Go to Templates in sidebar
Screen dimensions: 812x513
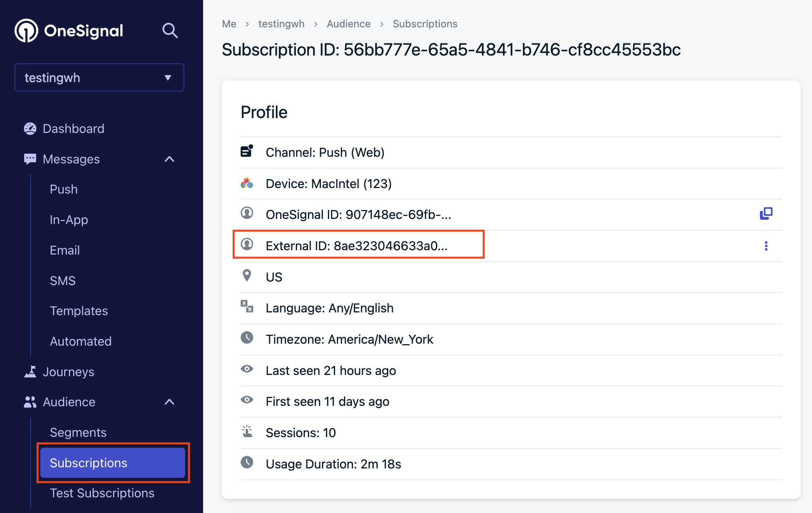point(79,311)
